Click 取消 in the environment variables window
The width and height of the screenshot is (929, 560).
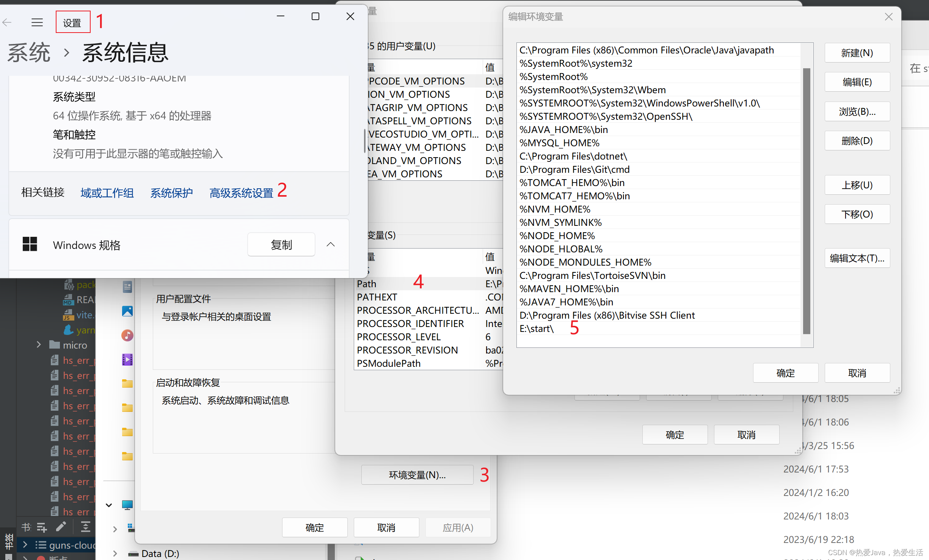[x=746, y=435]
